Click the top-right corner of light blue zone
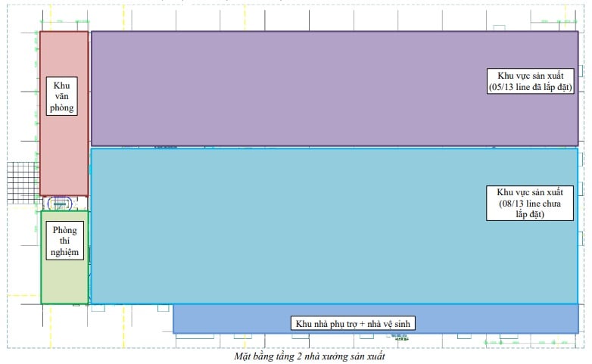Viewport: 592px width, 364px height. click(x=577, y=149)
